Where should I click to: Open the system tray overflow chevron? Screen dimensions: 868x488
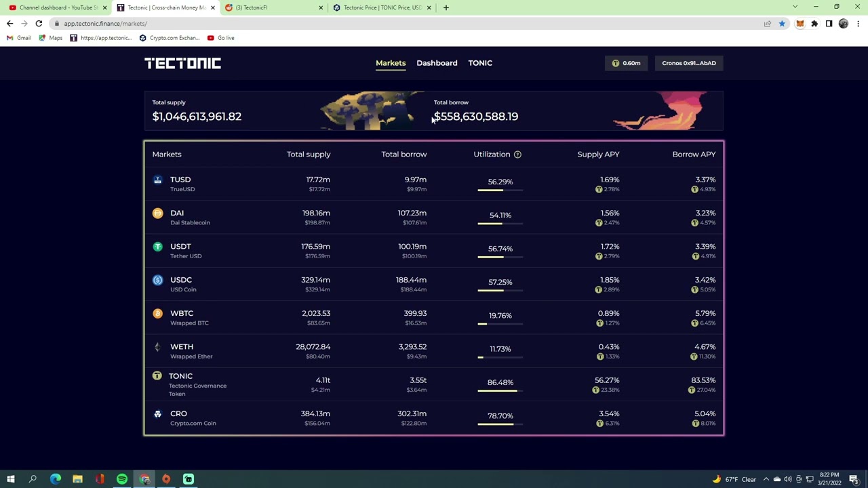click(x=766, y=479)
